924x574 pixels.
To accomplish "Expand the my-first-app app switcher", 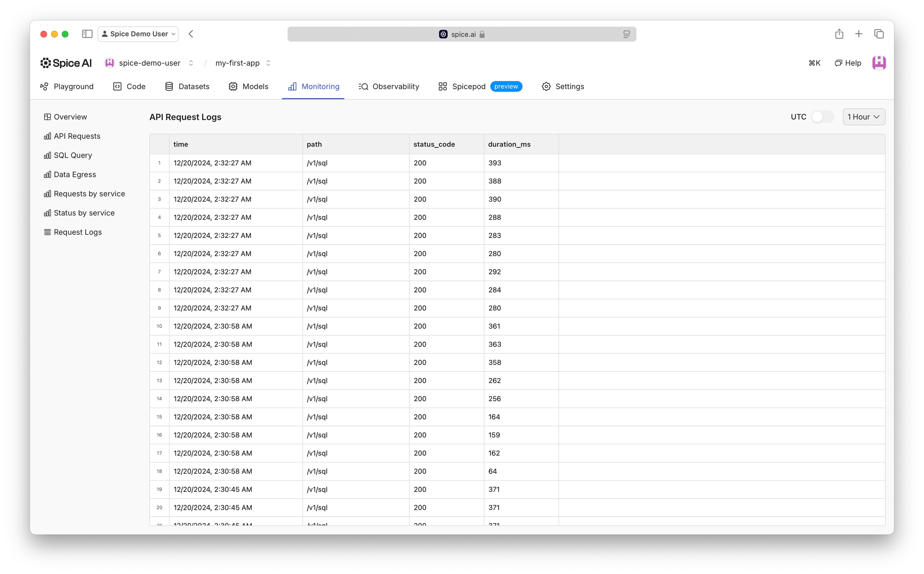I will click(268, 63).
